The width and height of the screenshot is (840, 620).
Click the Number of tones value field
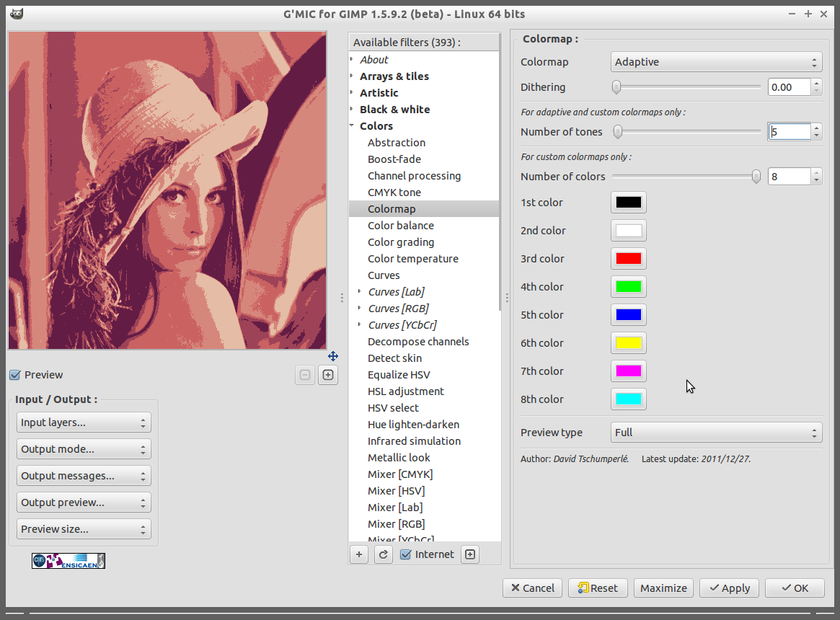789,132
